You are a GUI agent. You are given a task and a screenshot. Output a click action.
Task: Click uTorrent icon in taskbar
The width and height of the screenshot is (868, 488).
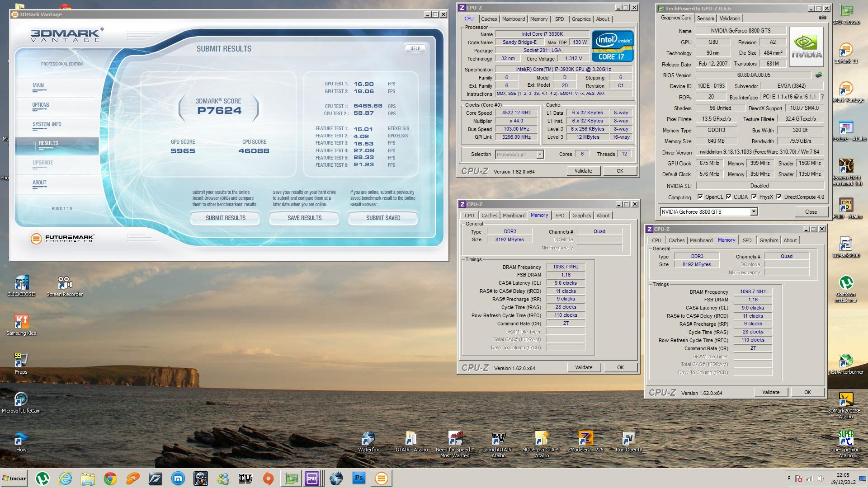pos(42,479)
